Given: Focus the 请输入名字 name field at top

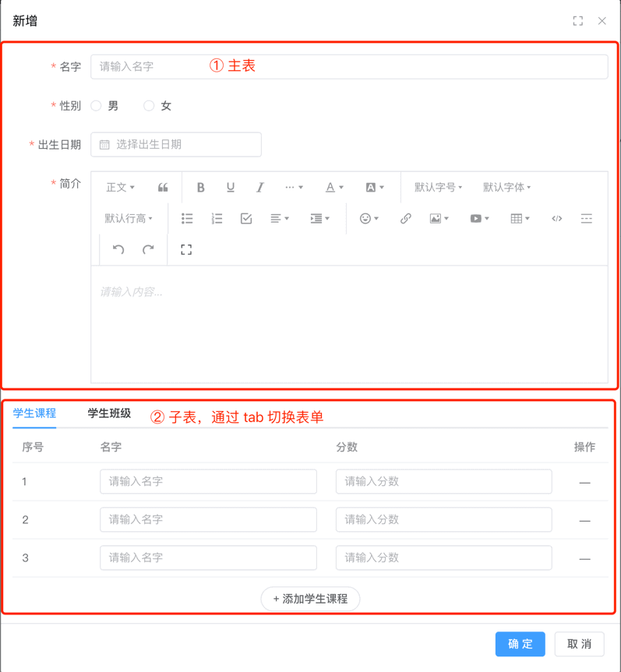Looking at the screenshot, I should click(349, 67).
